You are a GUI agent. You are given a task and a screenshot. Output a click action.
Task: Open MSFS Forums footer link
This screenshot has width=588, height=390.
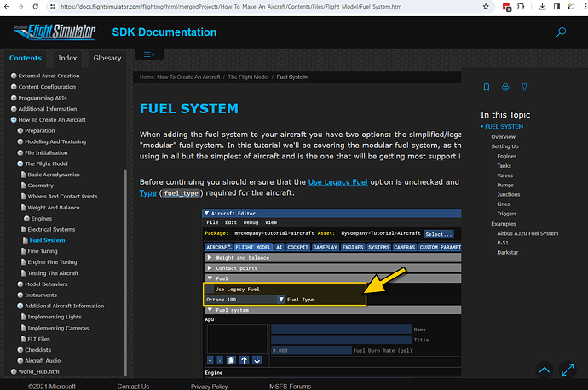point(290,387)
